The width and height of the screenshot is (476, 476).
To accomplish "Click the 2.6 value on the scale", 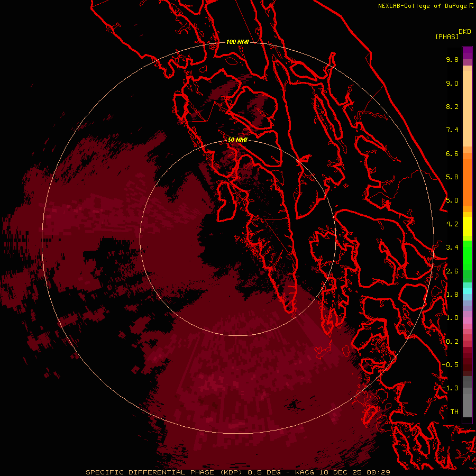I will (x=452, y=271).
